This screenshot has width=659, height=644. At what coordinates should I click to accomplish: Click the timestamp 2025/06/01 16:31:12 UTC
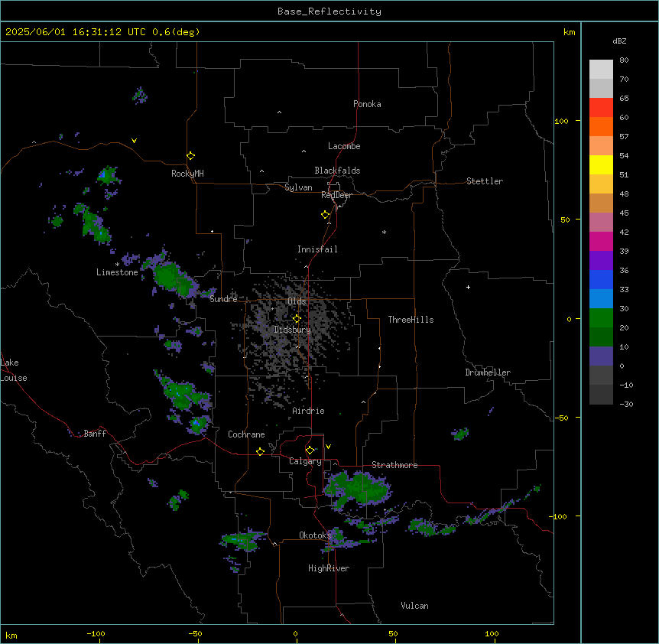click(x=76, y=32)
